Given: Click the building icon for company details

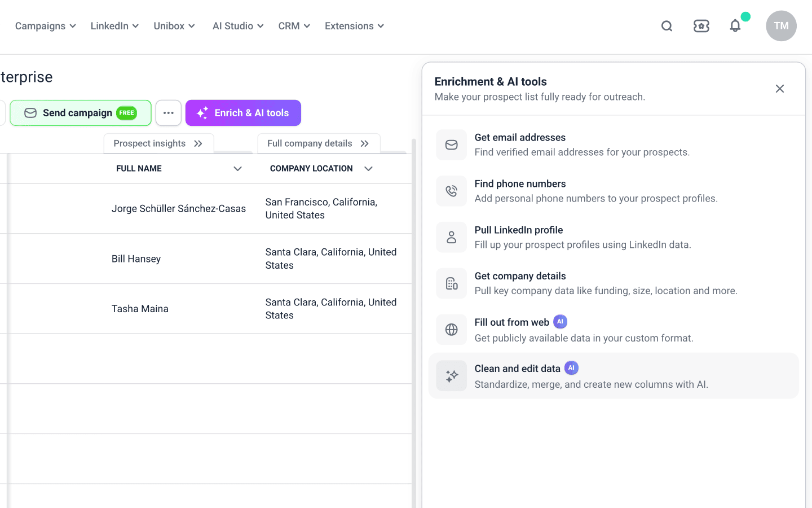Looking at the screenshot, I should coord(451,284).
